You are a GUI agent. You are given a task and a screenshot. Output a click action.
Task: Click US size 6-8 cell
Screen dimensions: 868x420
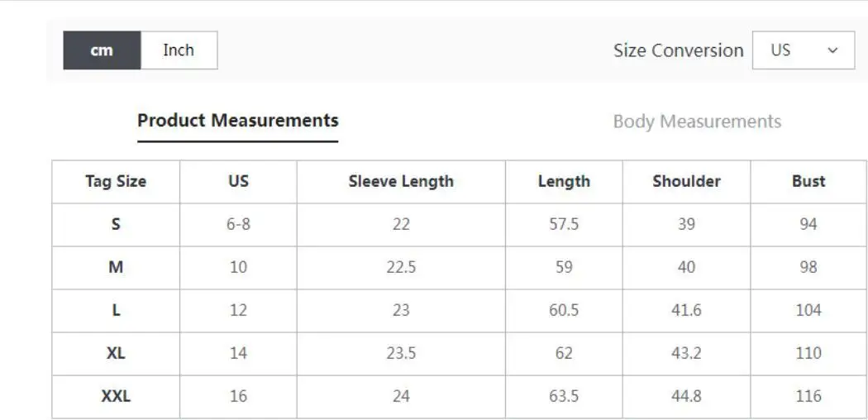pos(238,224)
